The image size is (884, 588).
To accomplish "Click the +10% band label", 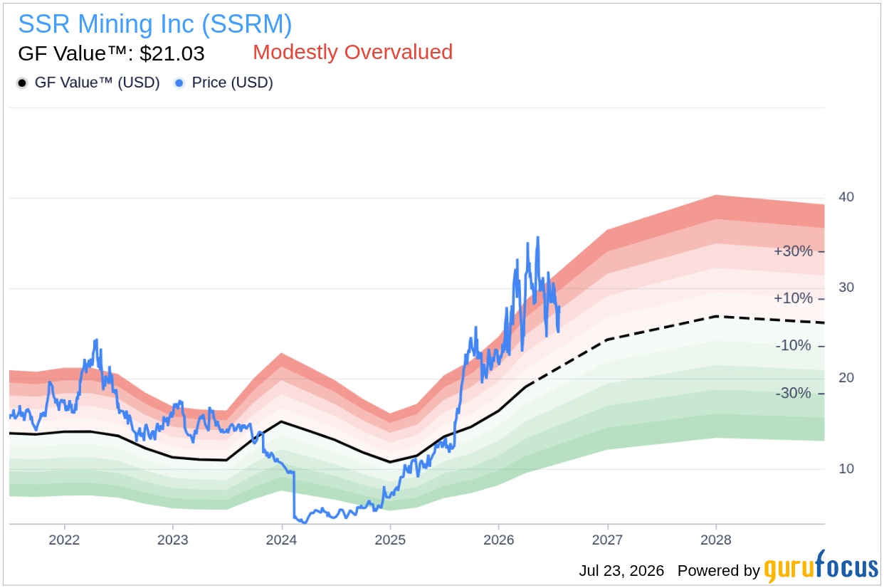I will (x=793, y=298).
